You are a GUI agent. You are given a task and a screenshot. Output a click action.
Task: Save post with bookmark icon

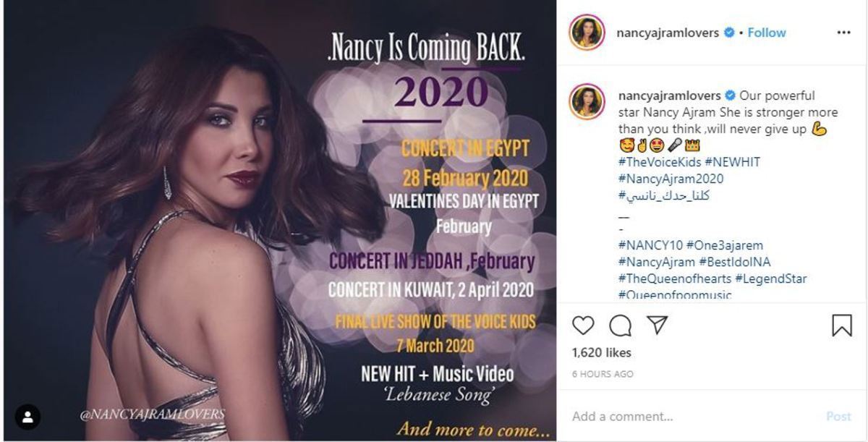[842, 326]
